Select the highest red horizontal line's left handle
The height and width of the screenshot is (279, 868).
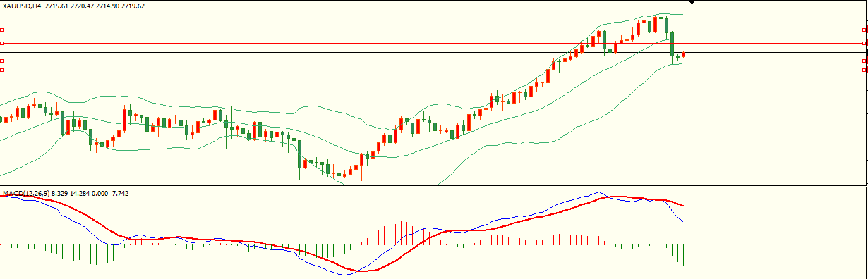tap(2, 30)
